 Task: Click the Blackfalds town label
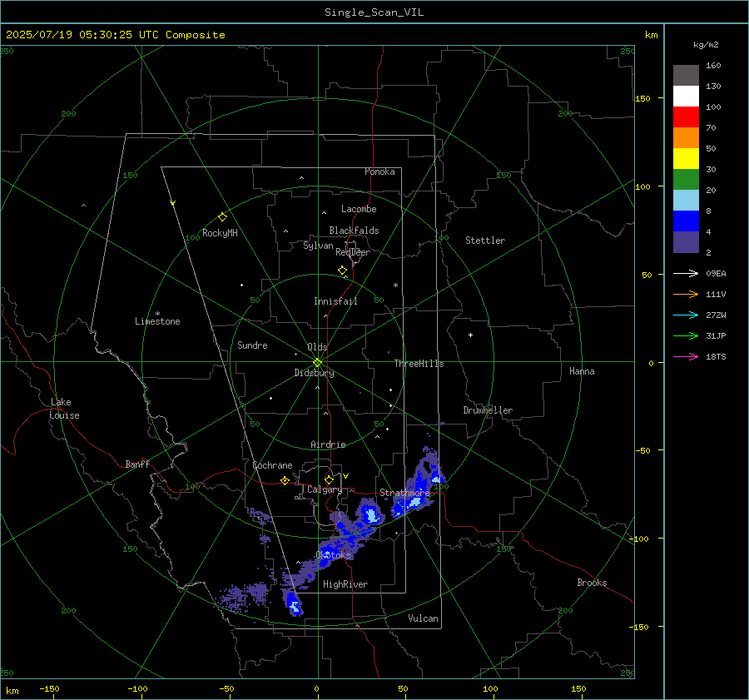tap(354, 231)
